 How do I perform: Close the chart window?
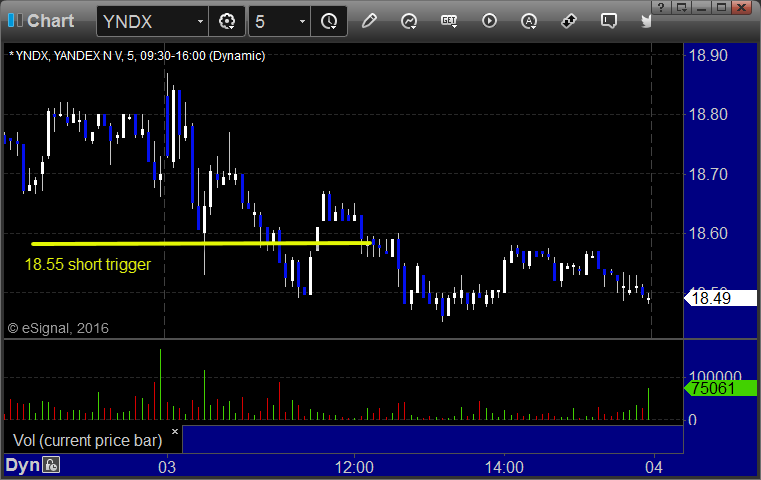[742, 7]
